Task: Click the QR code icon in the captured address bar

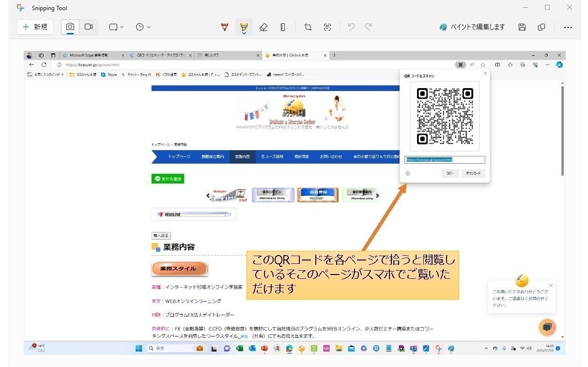Action: (461, 64)
